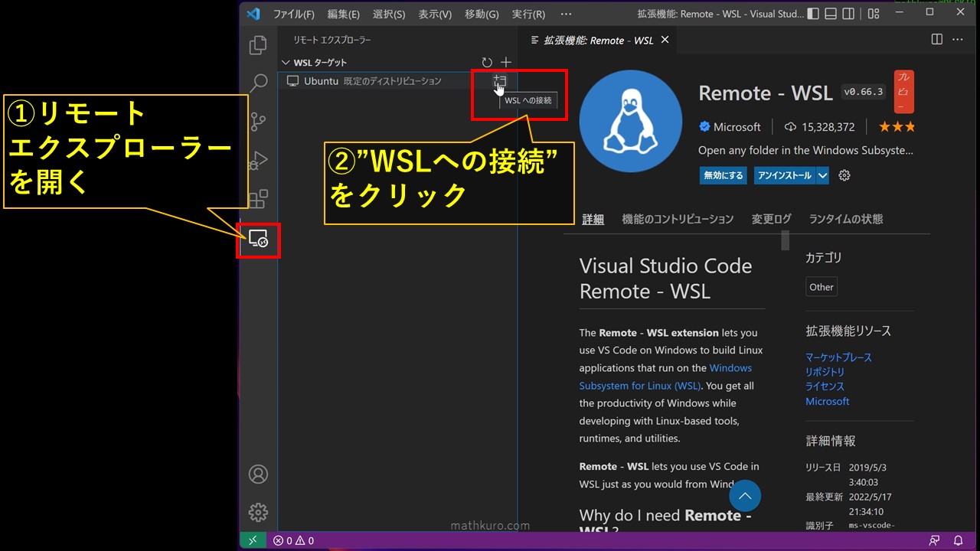The height and width of the screenshot is (551, 980).
Task: Click the green remote window indicator
Action: [x=253, y=540]
